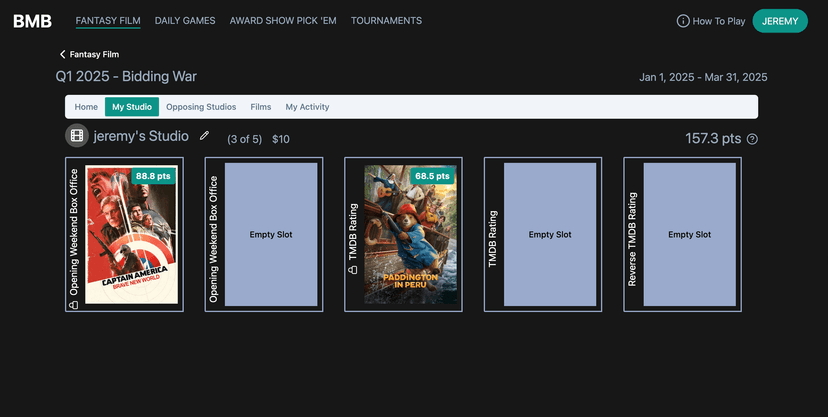This screenshot has height=417, width=828.
Task: Open the points help question mark icon
Action: tap(752, 139)
